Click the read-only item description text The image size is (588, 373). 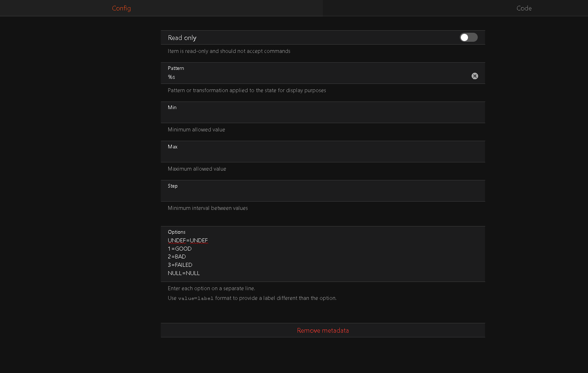(x=229, y=51)
